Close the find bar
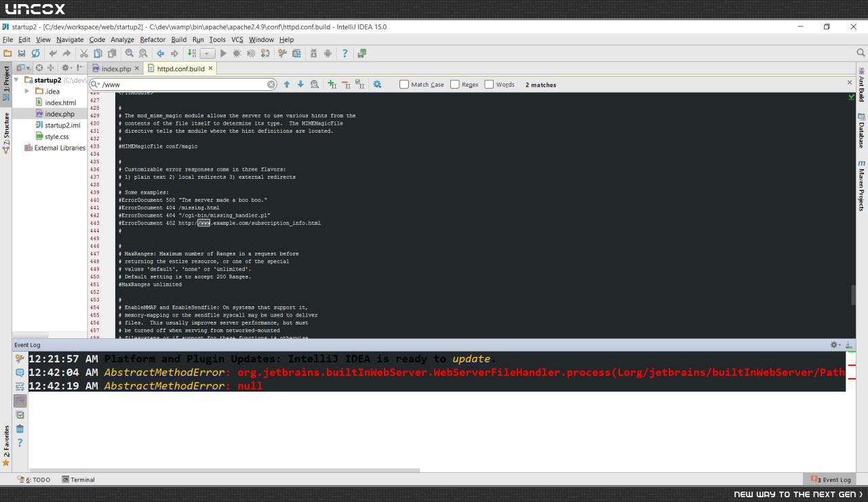The image size is (868, 502). tap(849, 83)
